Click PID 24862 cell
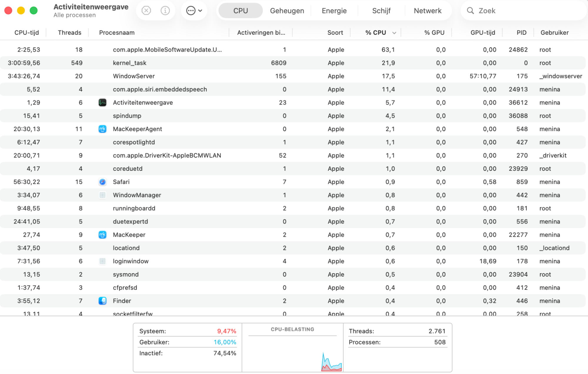This screenshot has height=374, width=588. [518, 50]
